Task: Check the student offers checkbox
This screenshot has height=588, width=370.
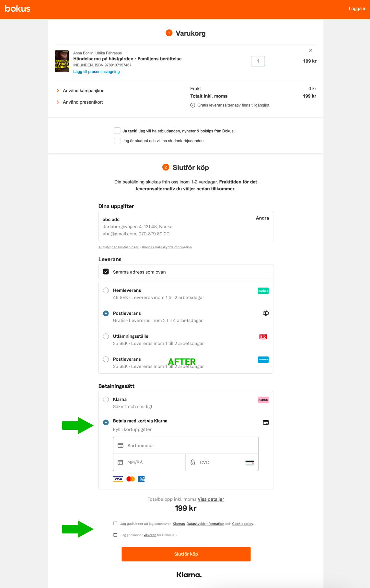Action: (x=117, y=141)
